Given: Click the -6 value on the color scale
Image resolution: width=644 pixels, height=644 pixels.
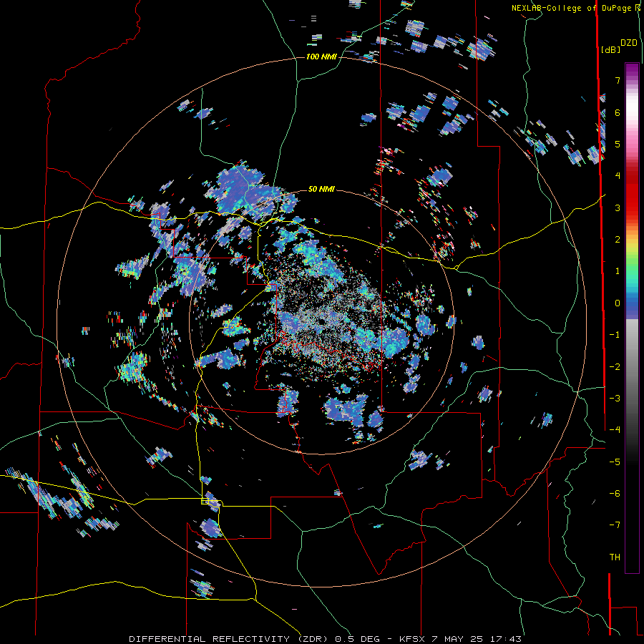Looking at the screenshot, I should tap(615, 494).
